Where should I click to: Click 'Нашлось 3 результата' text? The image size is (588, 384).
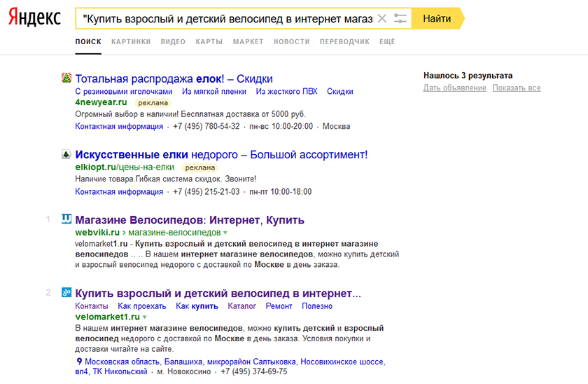(x=468, y=76)
